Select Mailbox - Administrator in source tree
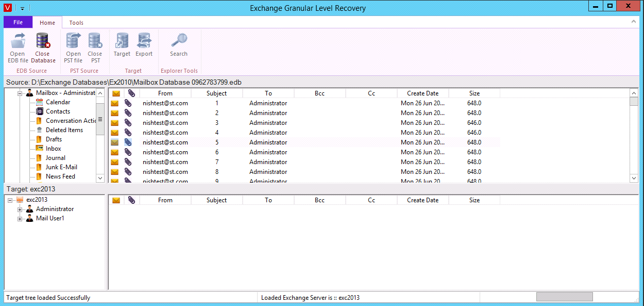Screen dimensions: 644x306 coord(65,93)
